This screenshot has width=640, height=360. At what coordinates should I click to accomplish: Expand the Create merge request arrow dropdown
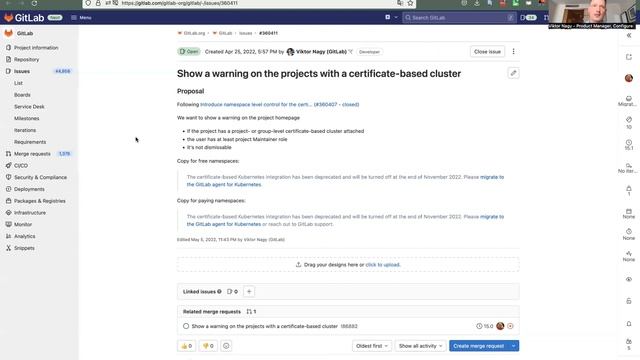point(513,346)
